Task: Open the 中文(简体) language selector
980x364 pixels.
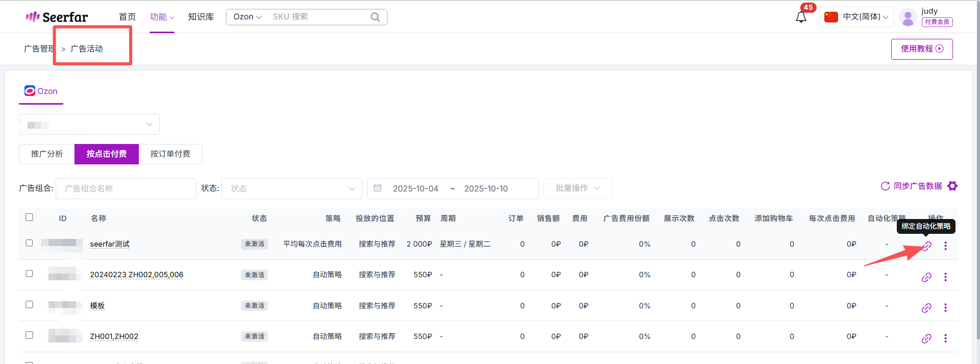Action: (x=856, y=17)
